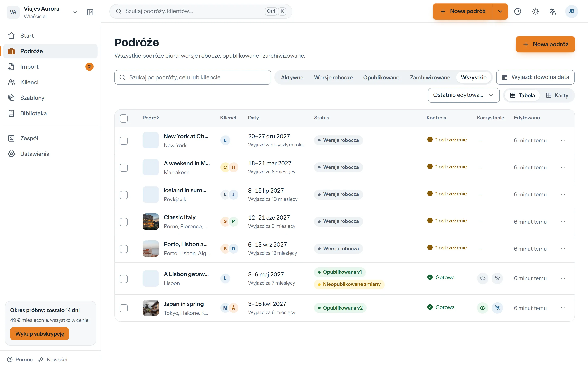Open Ustawienia in the sidebar
Image resolution: width=588 pixels, height=368 pixels.
tap(50, 154)
